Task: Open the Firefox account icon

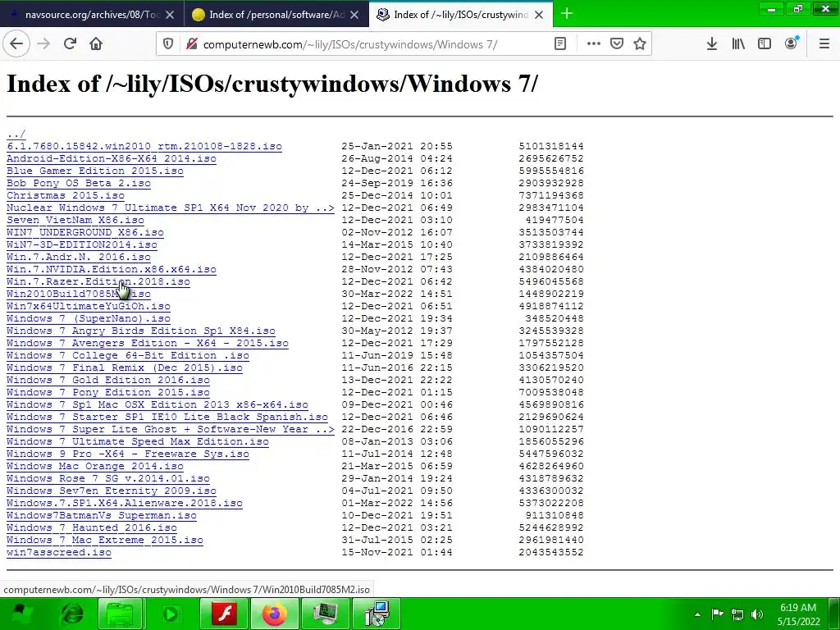Action: click(x=792, y=44)
